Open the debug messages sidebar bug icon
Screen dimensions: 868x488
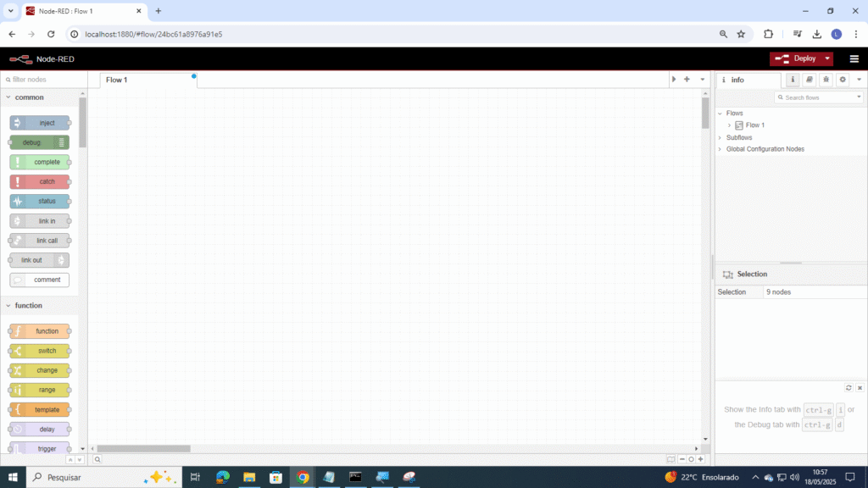(826, 80)
